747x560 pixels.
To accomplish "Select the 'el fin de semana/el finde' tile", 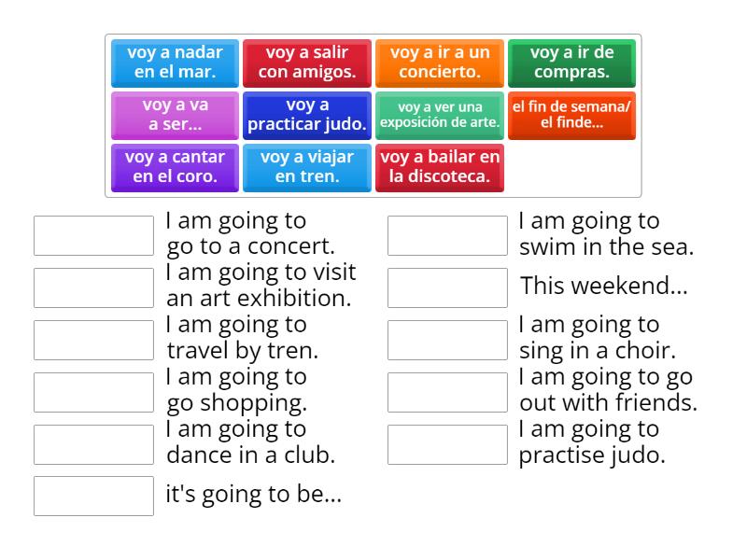I will [571, 115].
